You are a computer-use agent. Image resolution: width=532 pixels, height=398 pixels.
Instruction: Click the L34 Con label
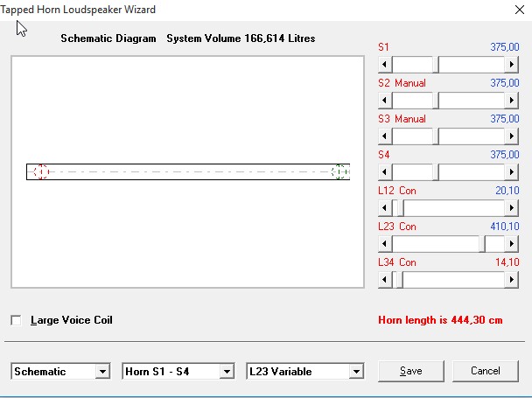[397, 262]
